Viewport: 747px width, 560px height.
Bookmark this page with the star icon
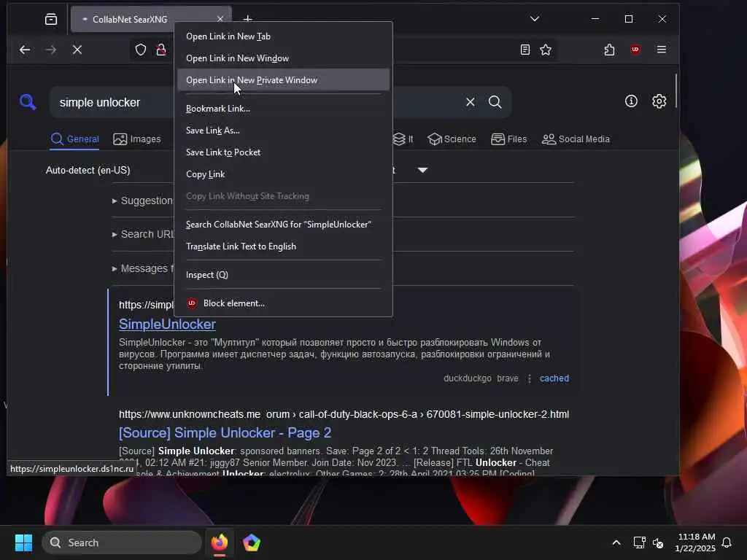point(546,50)
